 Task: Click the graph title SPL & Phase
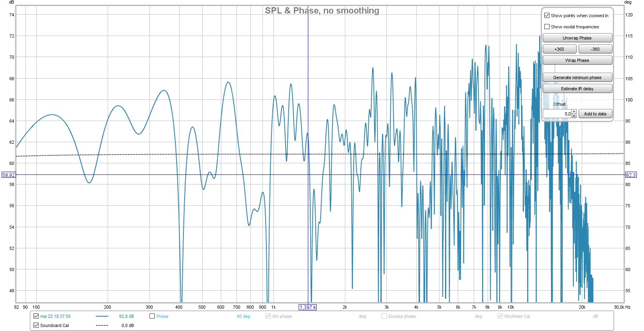coord(322,11)
